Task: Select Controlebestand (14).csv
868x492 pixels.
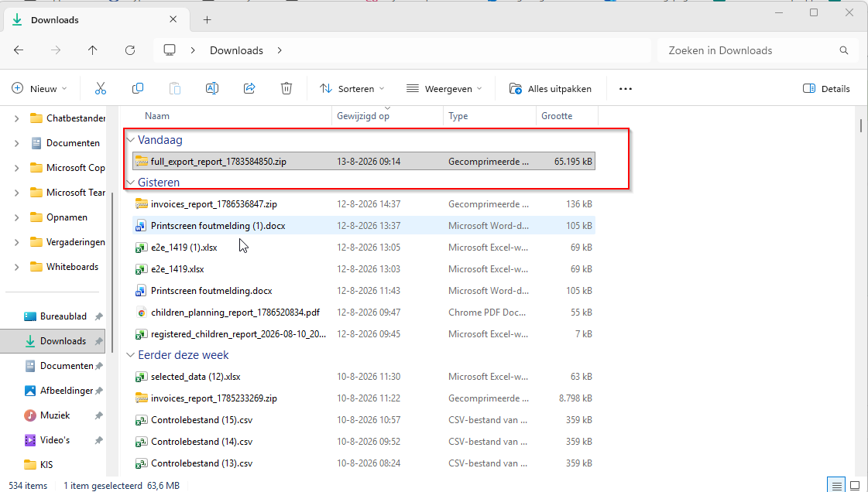Action: [x=364, y=442]
